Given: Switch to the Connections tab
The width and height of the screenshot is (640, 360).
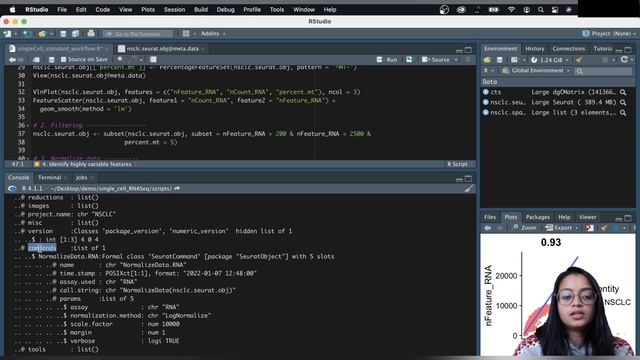Looking at the screenshot, I should 569,49.
